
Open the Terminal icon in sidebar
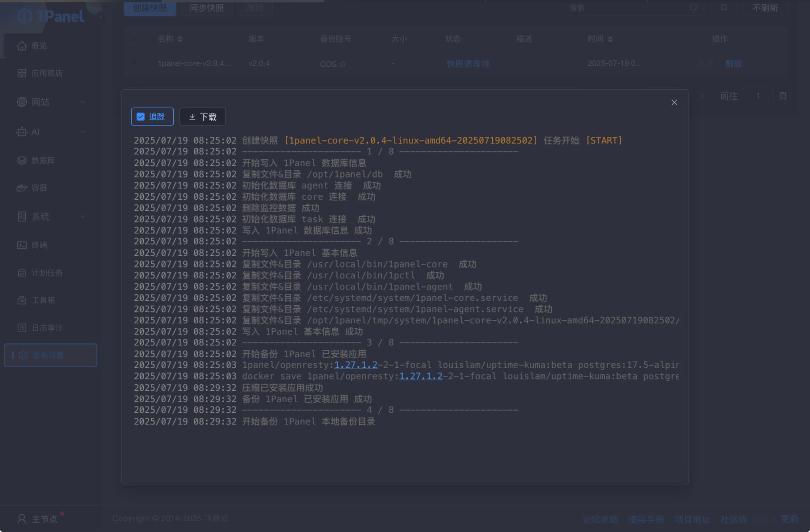22,245
